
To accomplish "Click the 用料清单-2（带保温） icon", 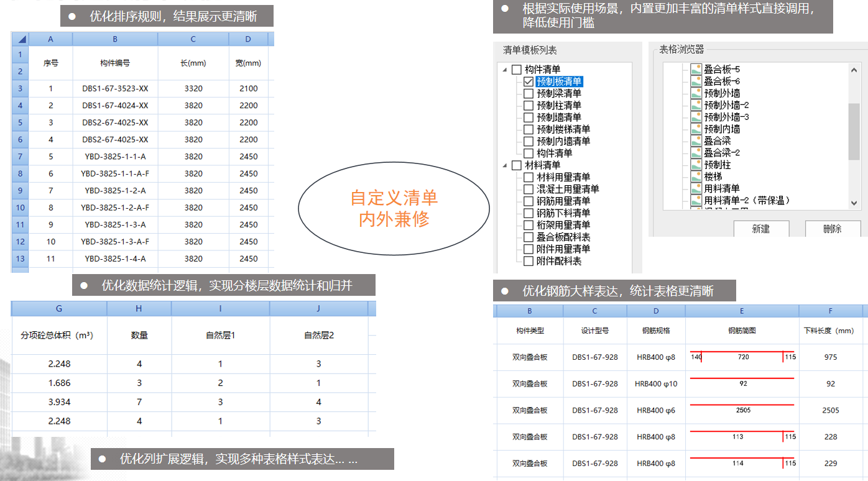I will 696,200.
